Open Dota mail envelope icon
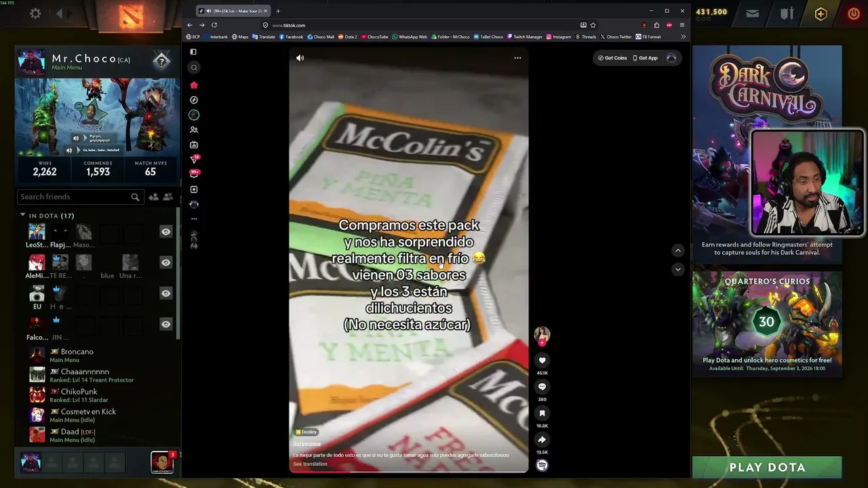 tap(752, 14)
